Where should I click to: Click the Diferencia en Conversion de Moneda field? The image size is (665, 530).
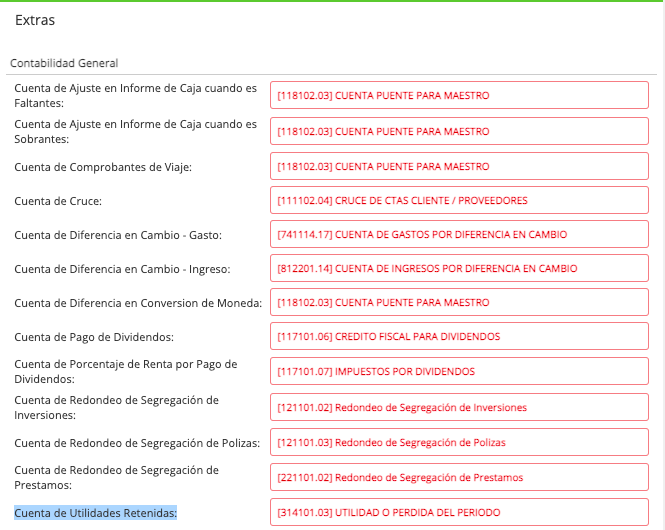[459, 302]
